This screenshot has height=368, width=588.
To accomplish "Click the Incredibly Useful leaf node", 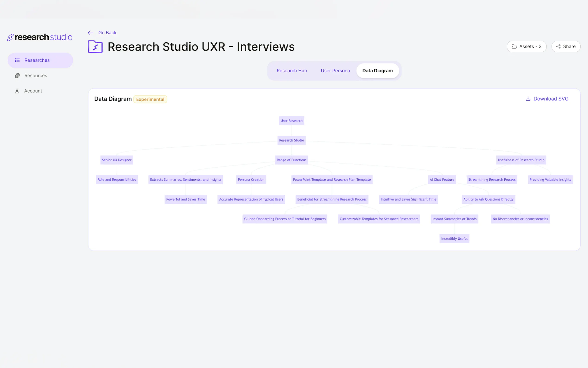I will tap(454, 239).
